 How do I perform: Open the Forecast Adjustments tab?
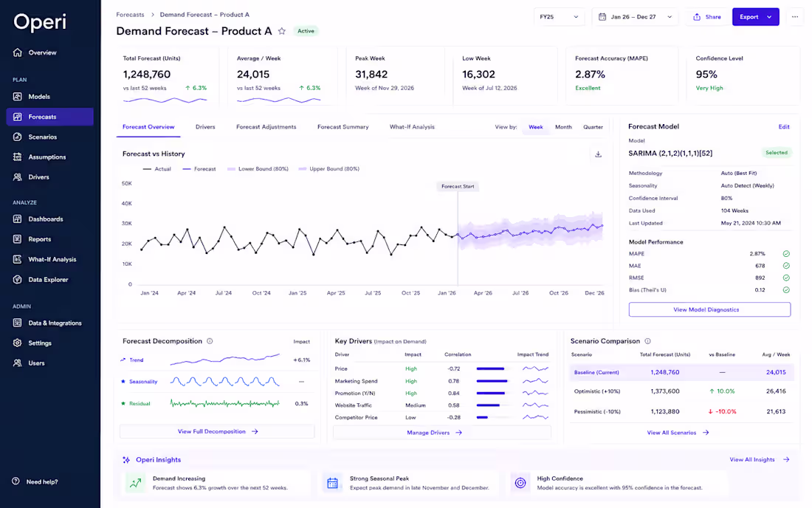point(266,127)
